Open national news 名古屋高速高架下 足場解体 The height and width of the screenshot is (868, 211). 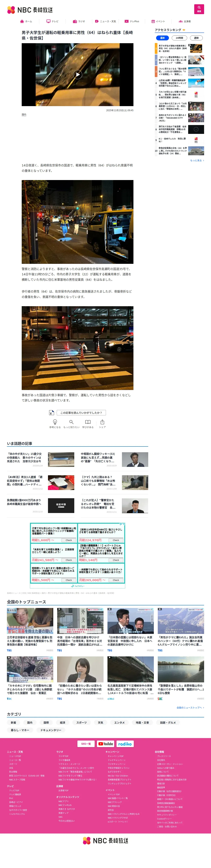pyautogui.click(x=130, y=678)
